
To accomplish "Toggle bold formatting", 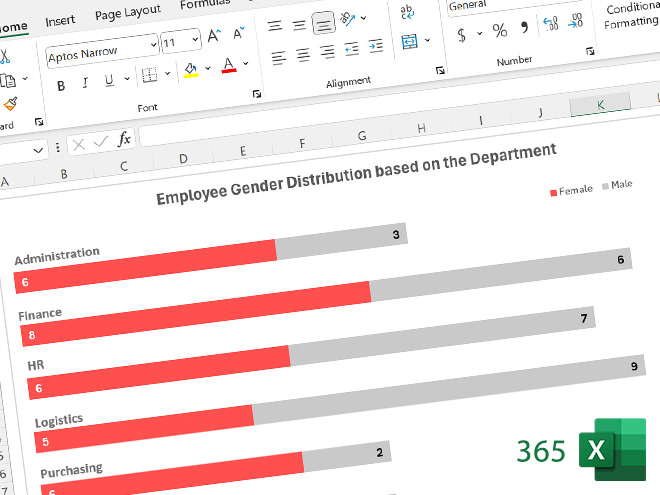I will [61, 85].
